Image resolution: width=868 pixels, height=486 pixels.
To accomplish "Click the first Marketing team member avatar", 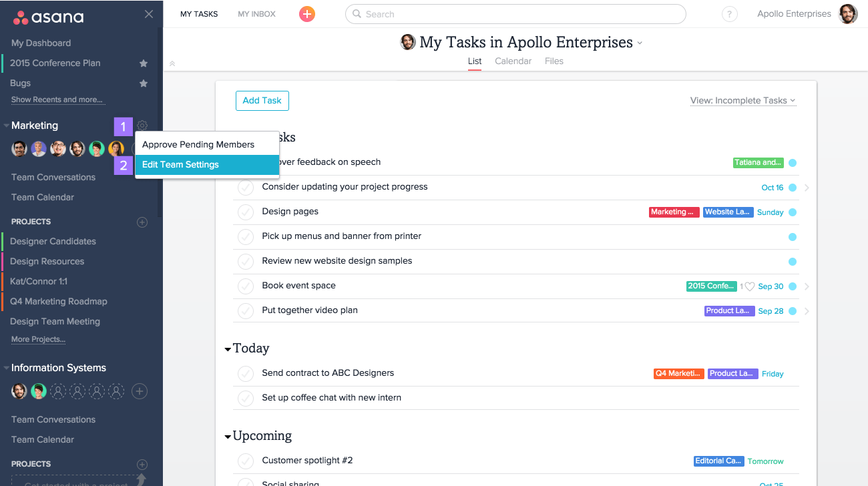I will [x=19, y=149].
